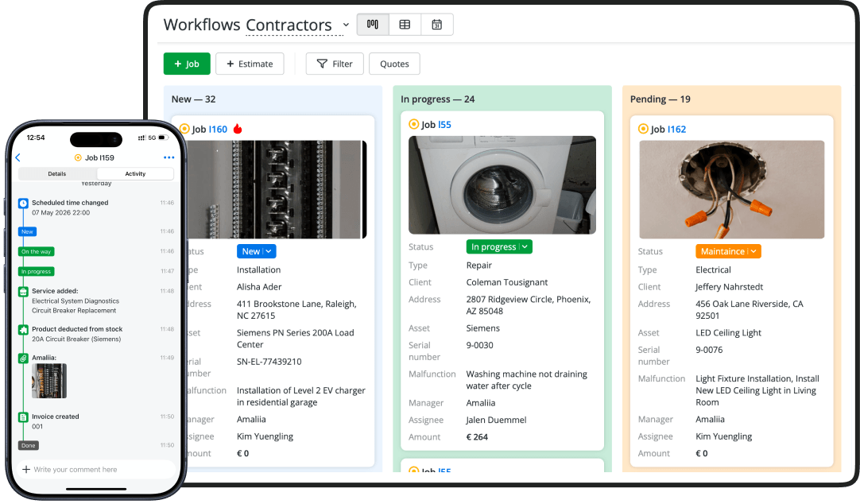Click the green + Job button
This screenshot has height=504, width=860.
click(187, 64)
